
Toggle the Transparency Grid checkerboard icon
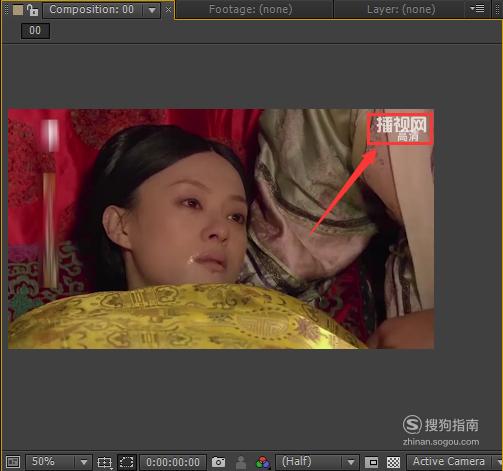tap(393, 462)
